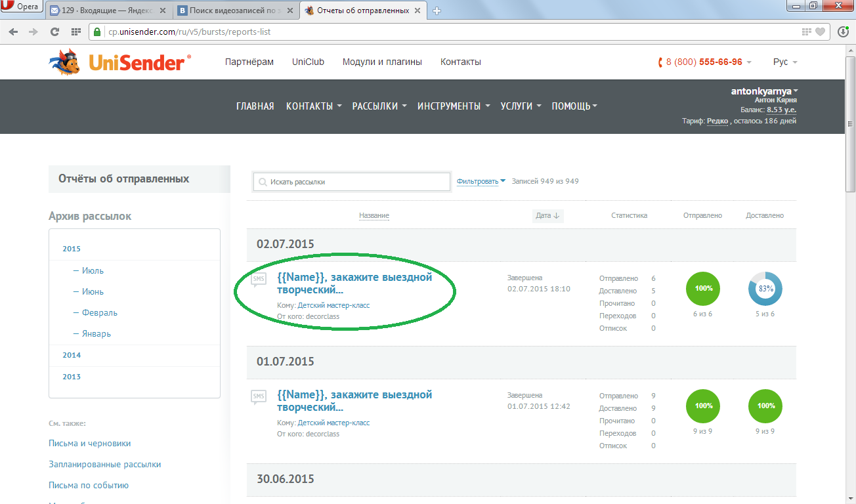Click the 02.07.2015 18:10 completion timestamp

[x=539, y=289]
